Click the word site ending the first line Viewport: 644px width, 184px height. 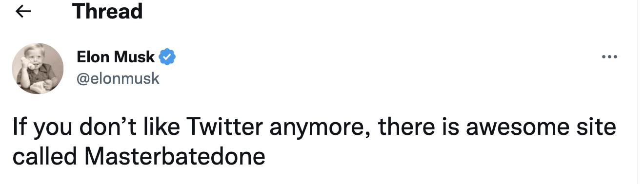pyautogui.click(x=593, y=128)
